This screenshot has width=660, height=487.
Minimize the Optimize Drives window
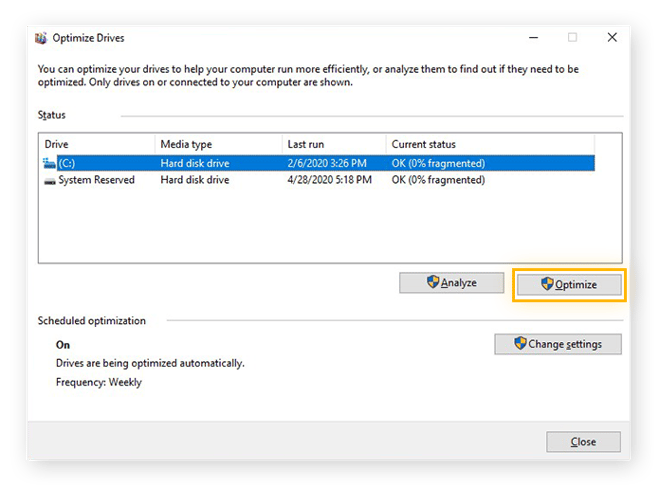[533, 38]
